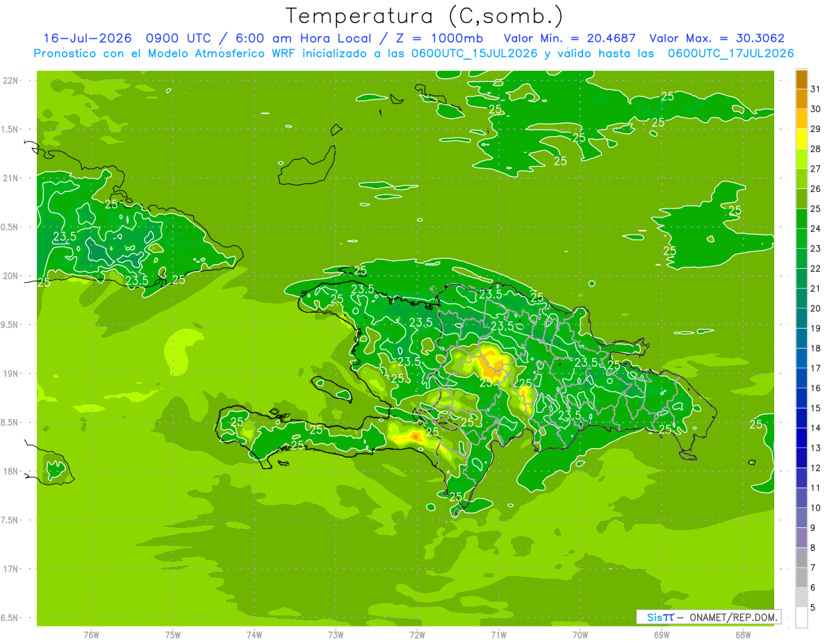This screenshot has width=834, height=644.
Task: Click the legend value "10"
Action: pos(815,508)
